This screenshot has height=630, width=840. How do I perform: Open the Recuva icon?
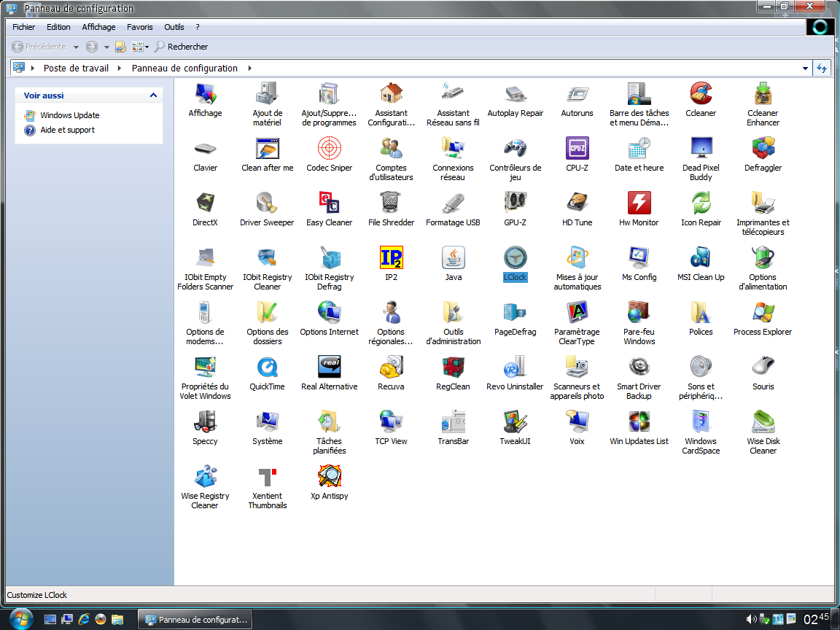[391, 367]
